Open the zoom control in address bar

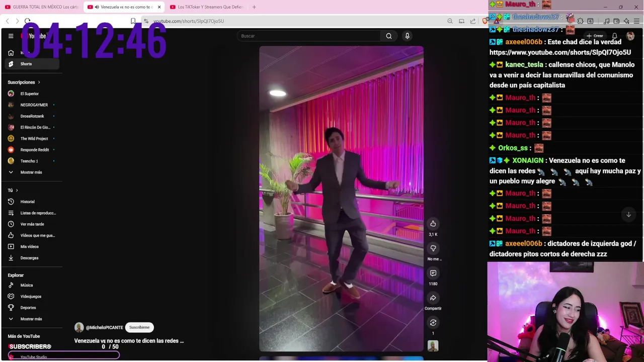[450, 21]
